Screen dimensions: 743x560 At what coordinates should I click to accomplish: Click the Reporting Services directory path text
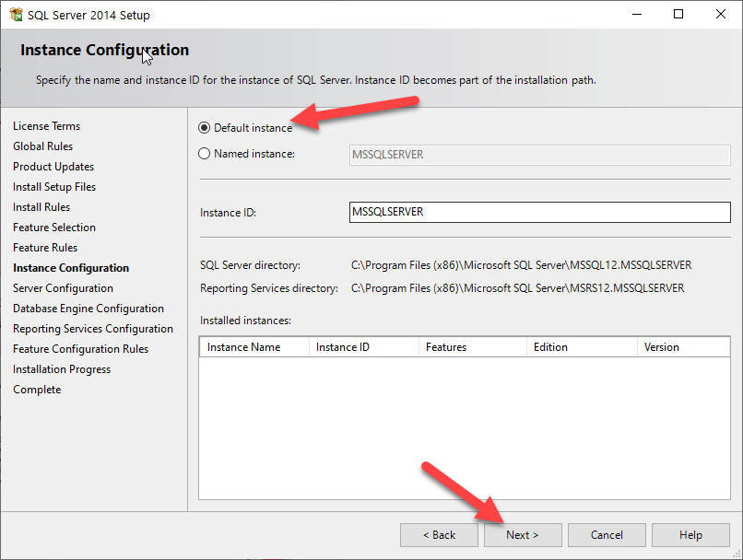(517, 288)
